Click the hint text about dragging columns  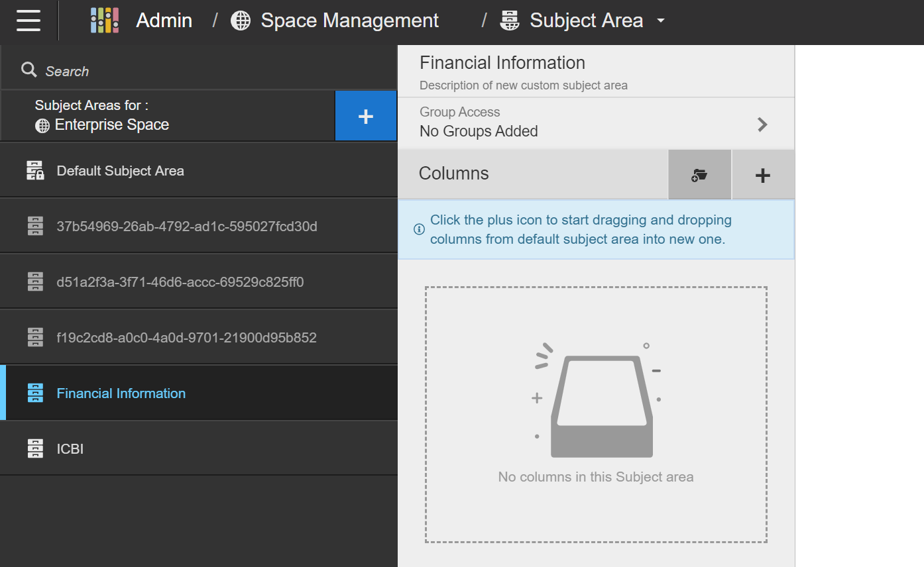coord(581,229)
